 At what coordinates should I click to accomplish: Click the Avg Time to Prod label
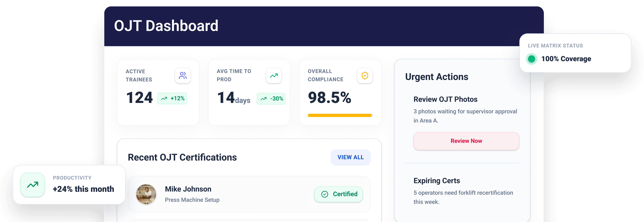pos(234,75)
